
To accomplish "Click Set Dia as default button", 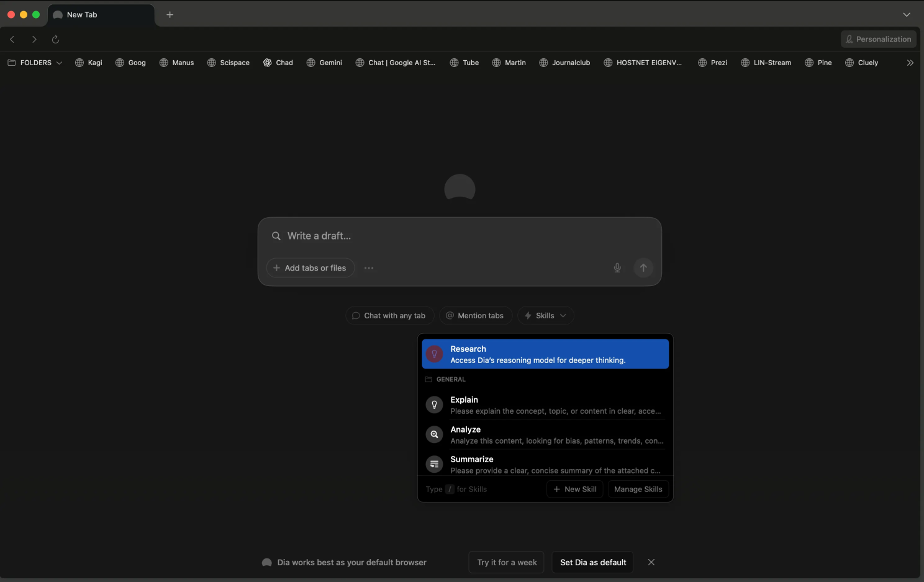I will [x=592, y=562].
